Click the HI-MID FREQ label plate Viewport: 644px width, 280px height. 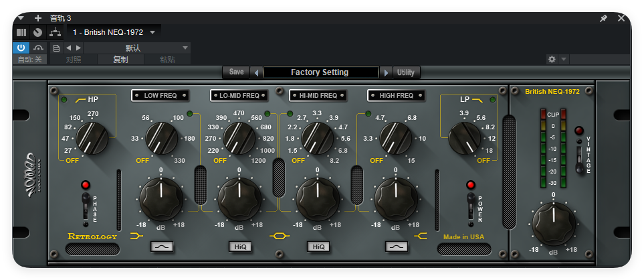tap(318, 95)
